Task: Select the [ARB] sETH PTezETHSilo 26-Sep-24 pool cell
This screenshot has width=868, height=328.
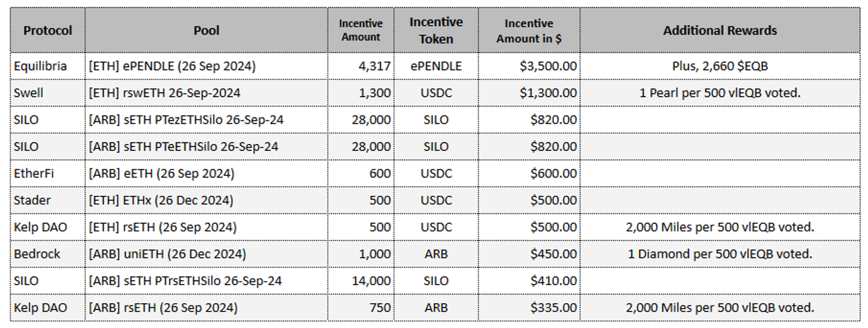Action: pyautogui.click(x=186, y=120)
